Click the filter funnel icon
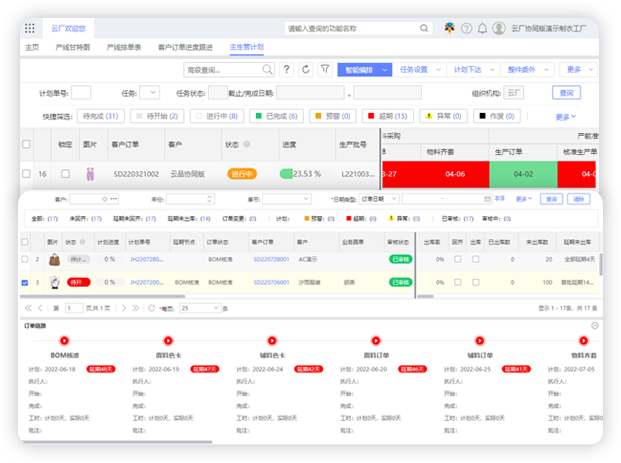621x463 pixels. (x=324, y=70)
